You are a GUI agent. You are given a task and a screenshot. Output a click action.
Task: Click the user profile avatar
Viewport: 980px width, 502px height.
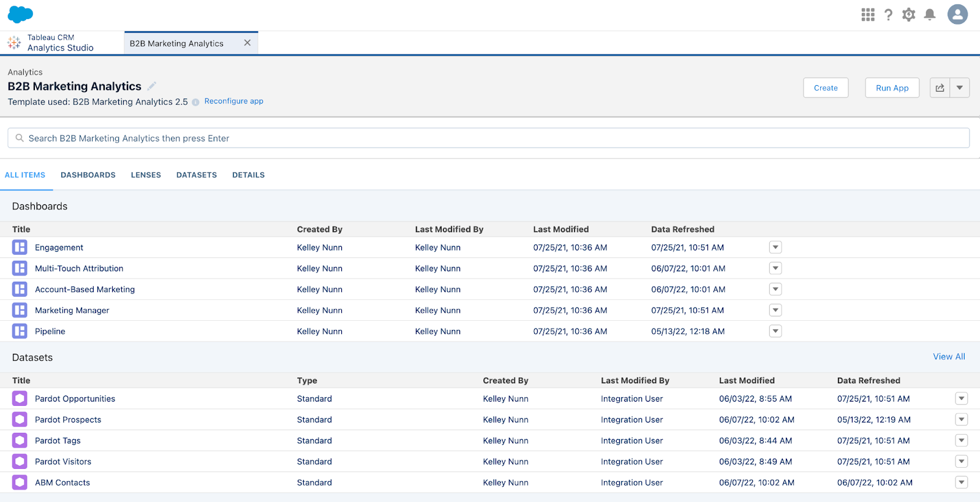(x=957, y=14)
